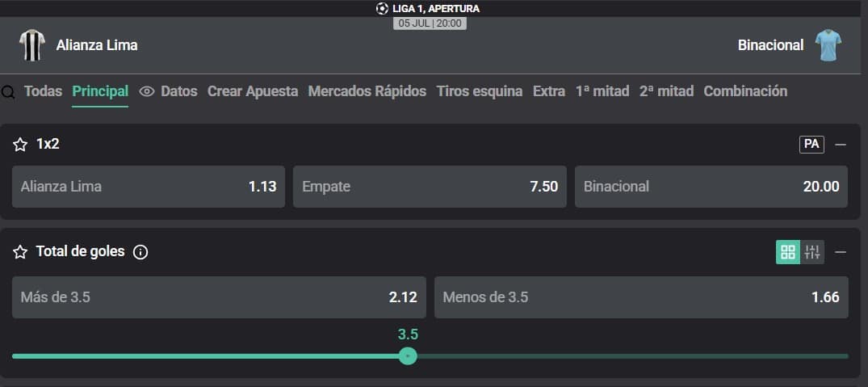Favorite the 1x2 market star
The image size is (868, 387).
tap(20, 145)
